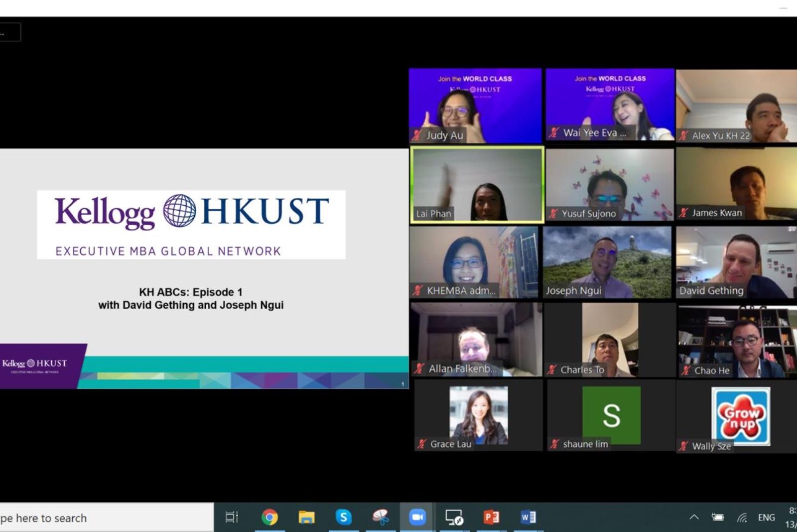Viewport: 797px width, 532px height.
Task: Click the battery status tray icon
Action: 718,518
